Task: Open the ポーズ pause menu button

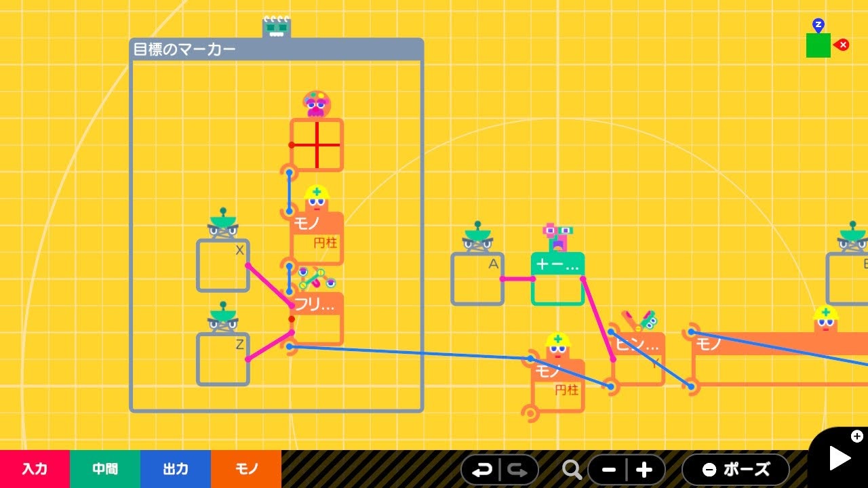Action: coord(736,470)
